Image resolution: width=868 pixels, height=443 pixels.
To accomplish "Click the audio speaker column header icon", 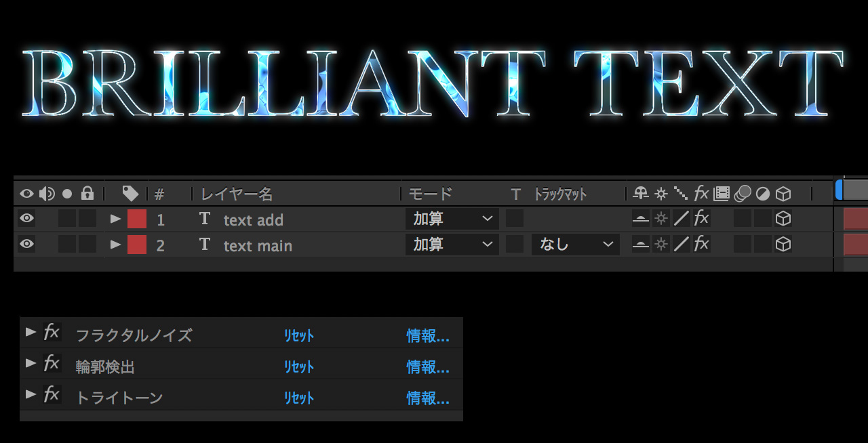I will pyautogui.click(x=47, y=194).
